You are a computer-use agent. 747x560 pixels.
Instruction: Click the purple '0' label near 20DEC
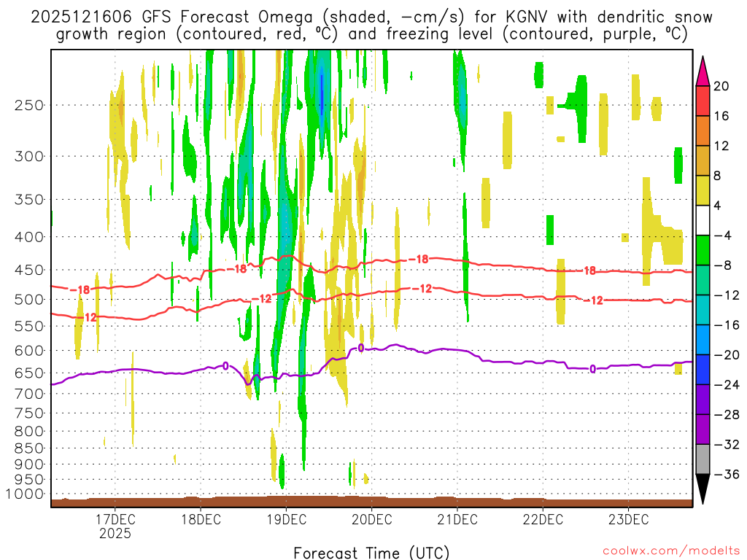360,348
